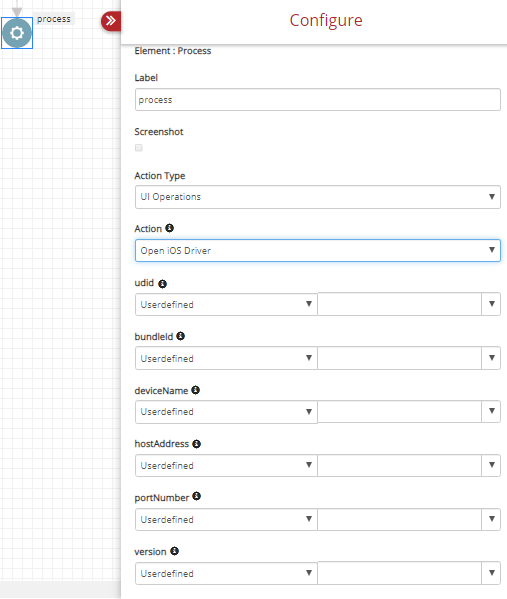Image resolution: width=507 pixels, height=599 pixels.
Task: Select the process gear node on canvas
Action: pyautogui.click(x=17, y=33)
